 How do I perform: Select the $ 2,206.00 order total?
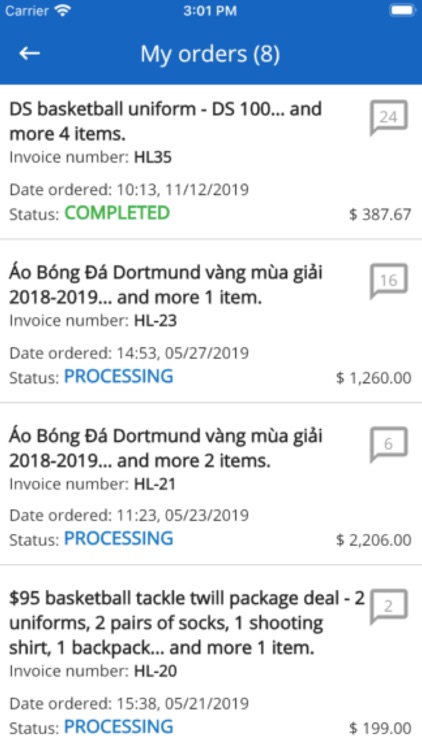coord(374,540)
